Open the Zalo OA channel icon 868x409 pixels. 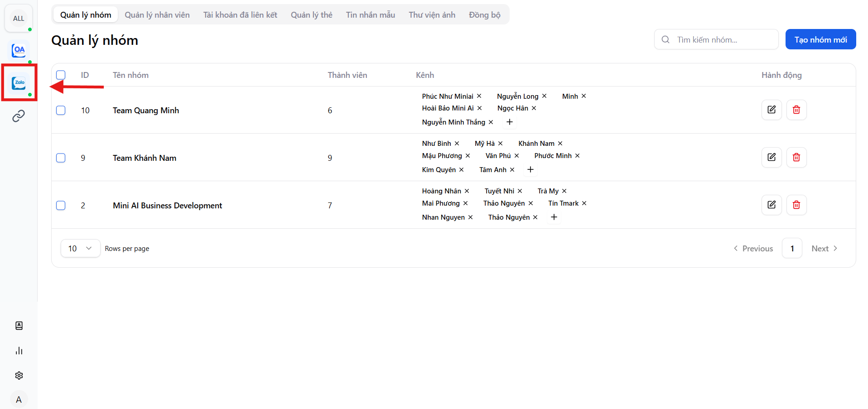point(19,50)
